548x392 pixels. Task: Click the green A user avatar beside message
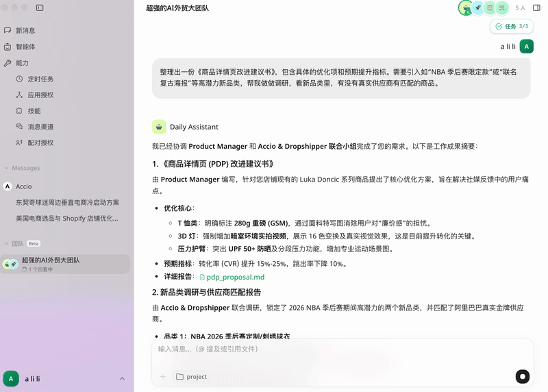pyautogui.click(x=526, y=47)
